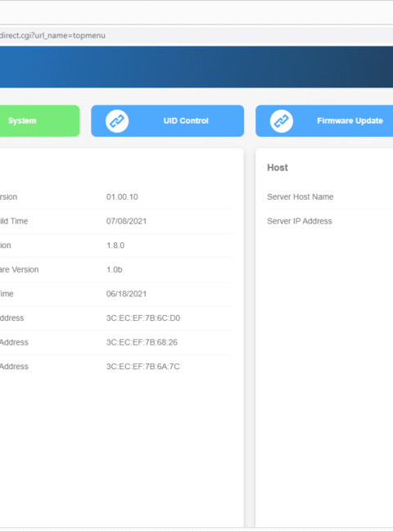Select MAC address 3C:EC:EF:7B:6A:7C
The width and height of the screenshot is (393, 532).
tap(143, 367)
